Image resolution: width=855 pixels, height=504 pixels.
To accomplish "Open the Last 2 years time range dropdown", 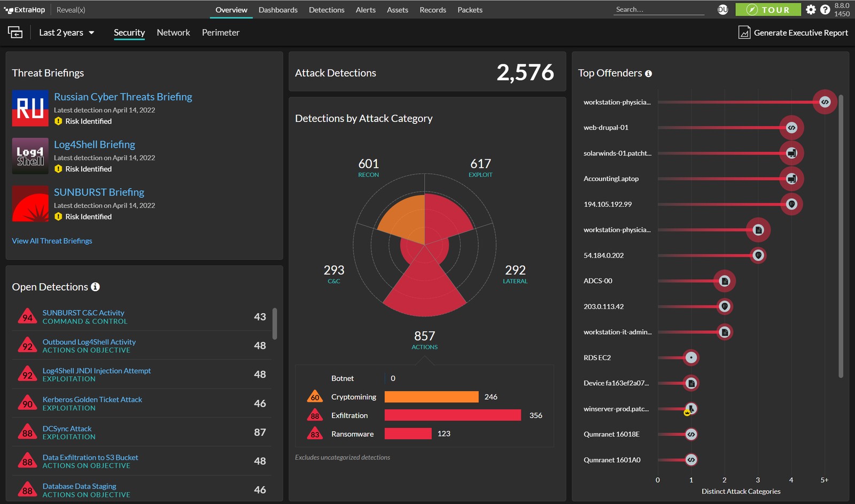I will coord(67,33).
